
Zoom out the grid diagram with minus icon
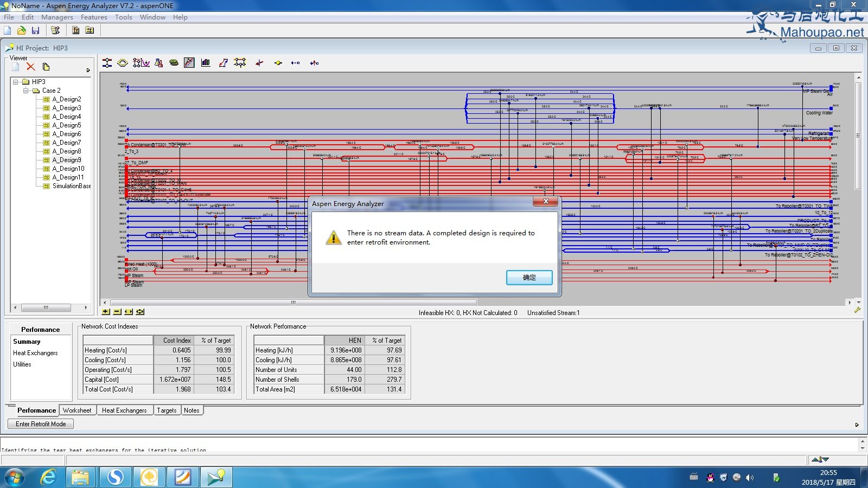[x=117, y=312]
